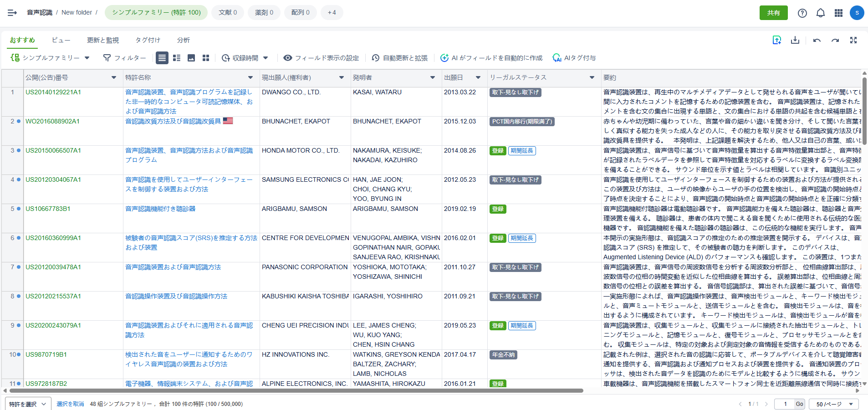
Task: Click the page number input field
Action: [785, 404]
